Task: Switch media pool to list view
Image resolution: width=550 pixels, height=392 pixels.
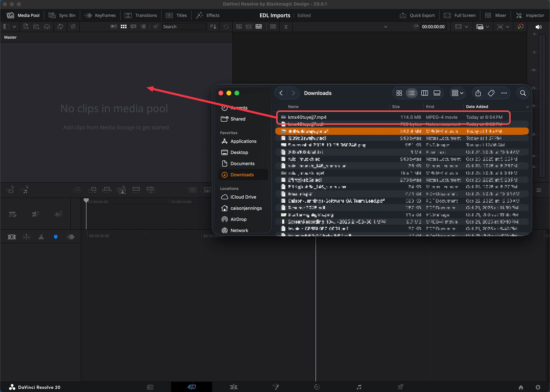Action: (x=143, y=26)
